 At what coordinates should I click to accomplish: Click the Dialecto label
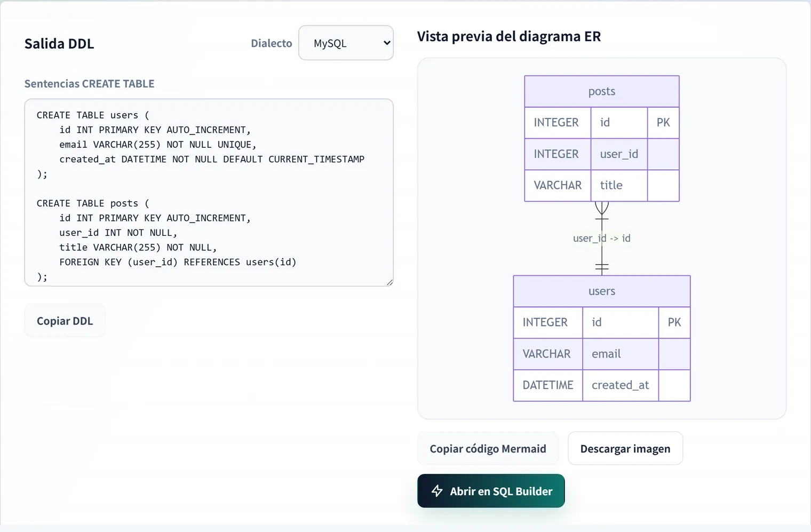point(272,43)
